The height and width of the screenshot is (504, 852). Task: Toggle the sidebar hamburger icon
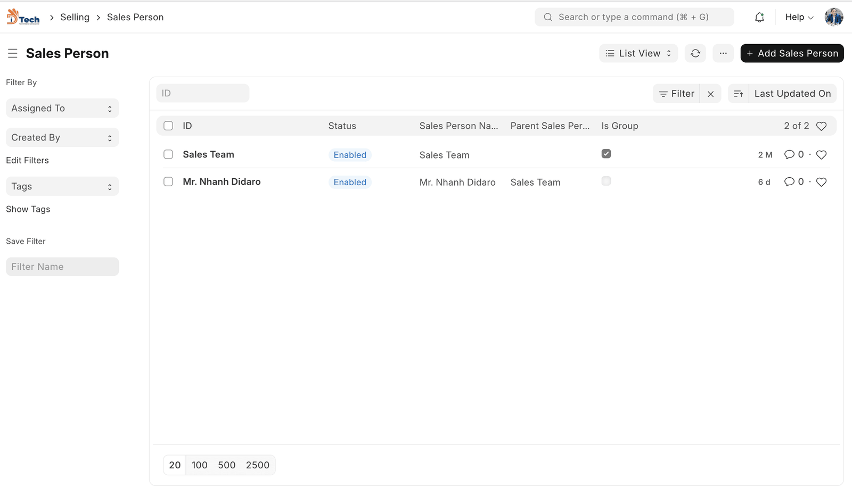pyautogui.click(x=13, y=53)
